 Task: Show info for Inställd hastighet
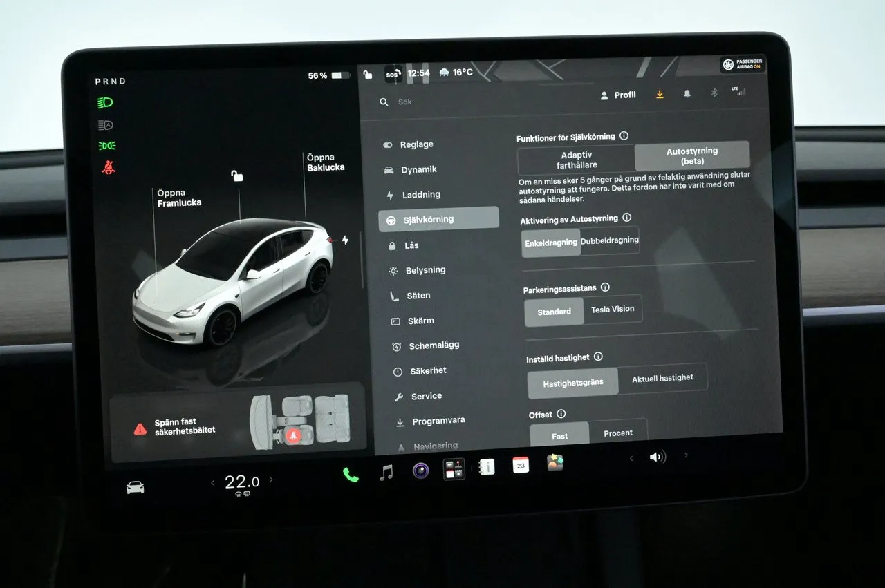click(598, 357)
